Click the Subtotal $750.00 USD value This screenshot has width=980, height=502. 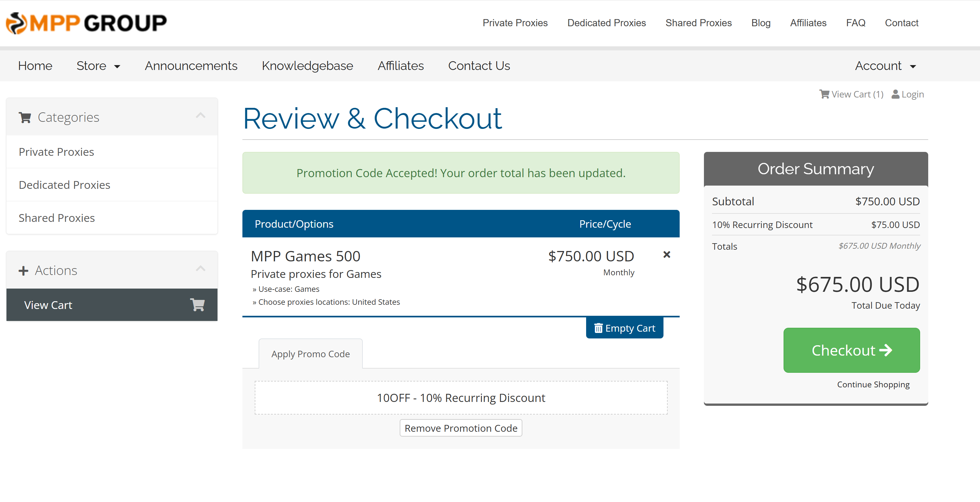click(887, 201)
